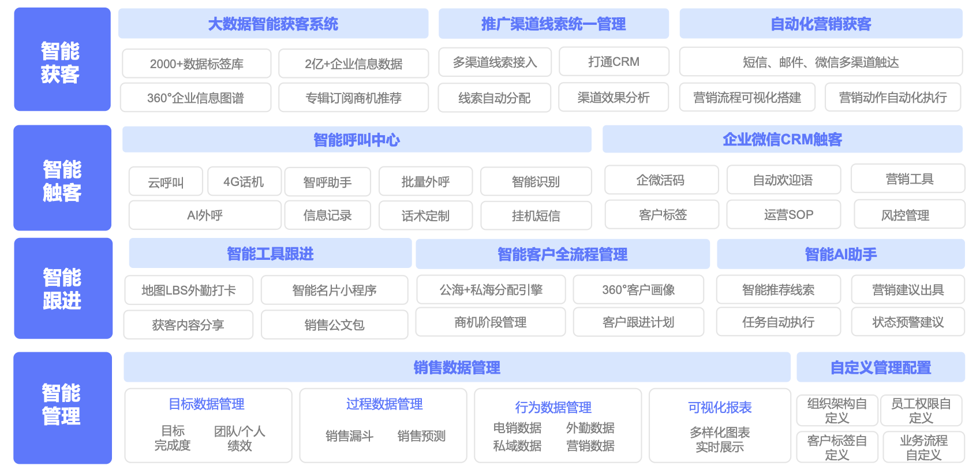
Task: Click the 可视化报表 heading
Action: click(x=719, y=407)
